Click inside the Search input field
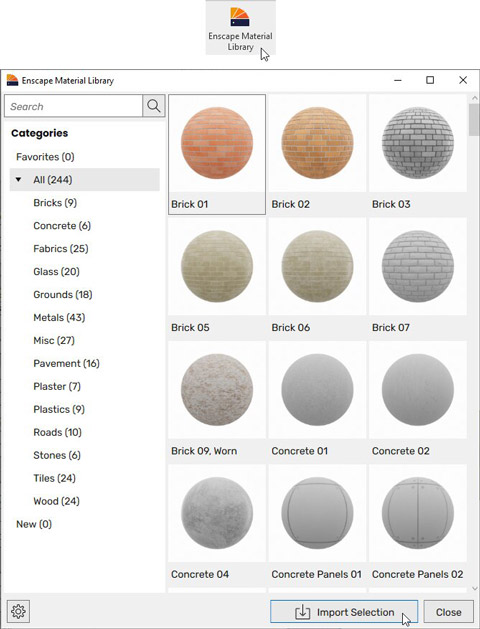 click(73, 106)
